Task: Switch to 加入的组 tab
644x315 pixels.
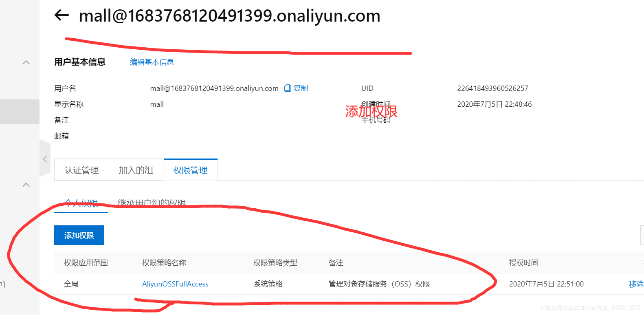Action: pos(136,170)
